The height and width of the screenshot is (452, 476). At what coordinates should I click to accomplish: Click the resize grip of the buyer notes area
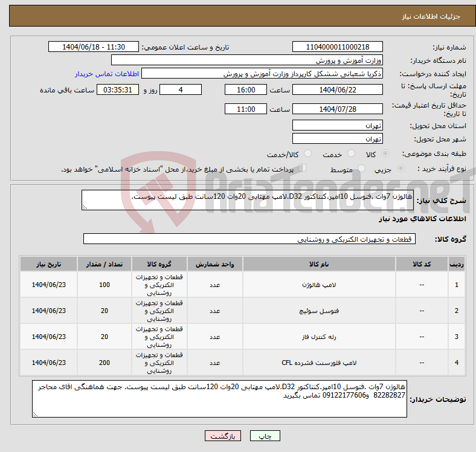click(35, 414)
